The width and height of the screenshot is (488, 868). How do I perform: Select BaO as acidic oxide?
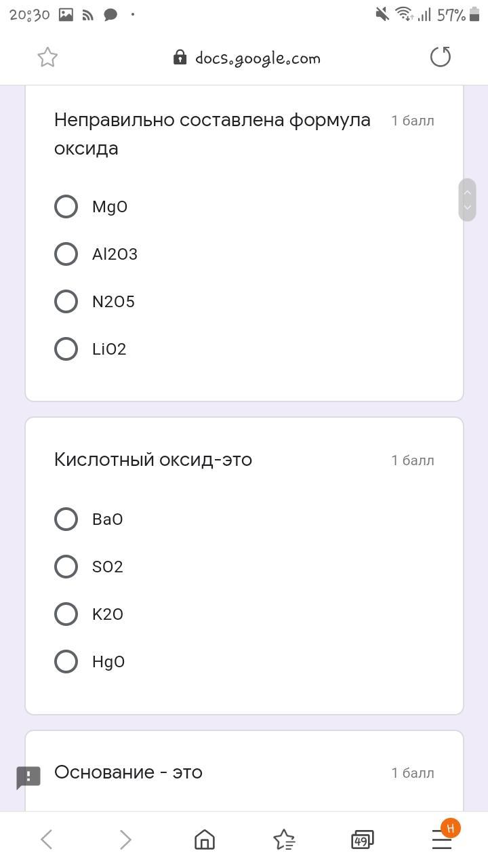tap(66, 519)
